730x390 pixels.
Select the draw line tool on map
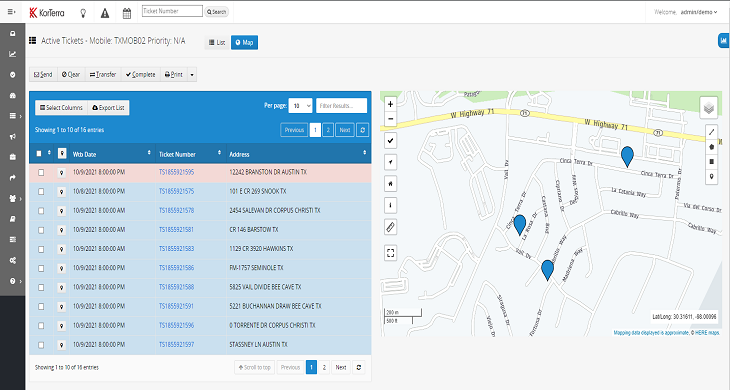[x=711, y=132]
